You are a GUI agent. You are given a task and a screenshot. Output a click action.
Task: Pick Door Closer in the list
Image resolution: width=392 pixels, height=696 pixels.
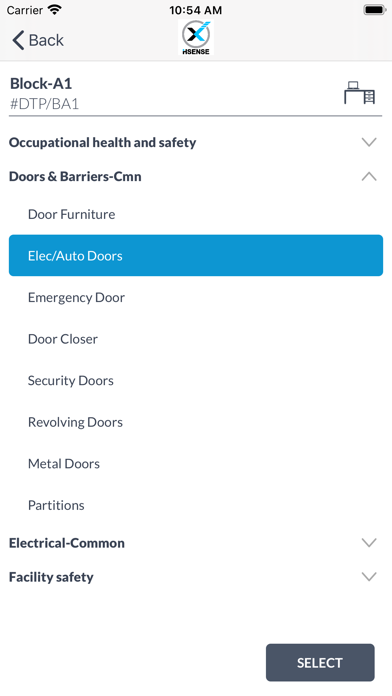point(196,339)
